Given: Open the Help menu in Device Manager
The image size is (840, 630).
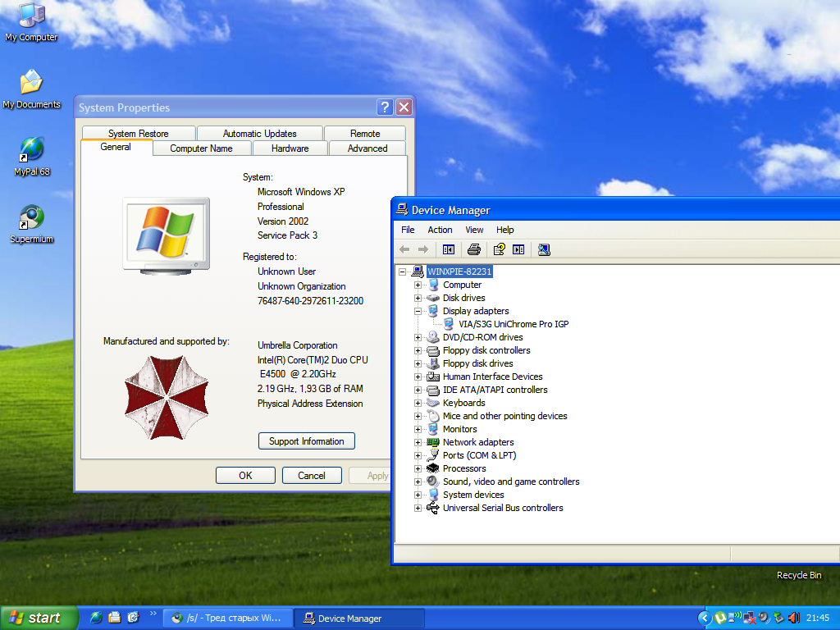Looking at the screenshot, I should pyautogui.click(x=504, y=230).
